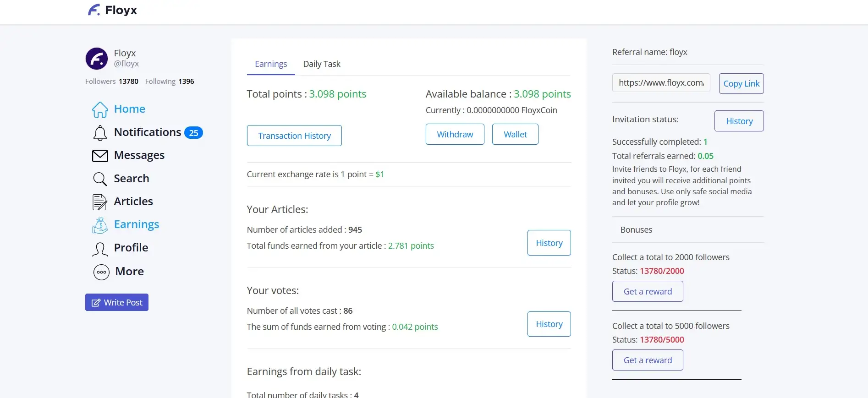
Task: Select the Earnings tab
Action: [271, 64]
